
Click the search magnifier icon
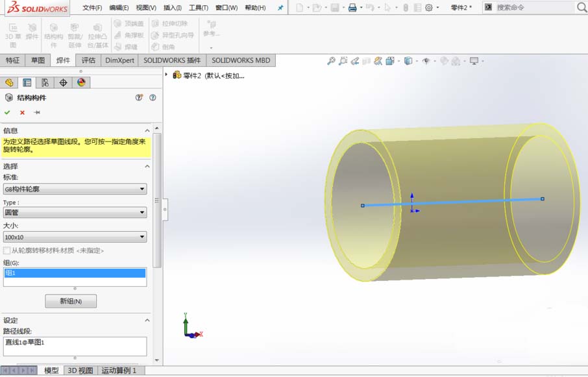pyautogui.click(x=582, y=7)
